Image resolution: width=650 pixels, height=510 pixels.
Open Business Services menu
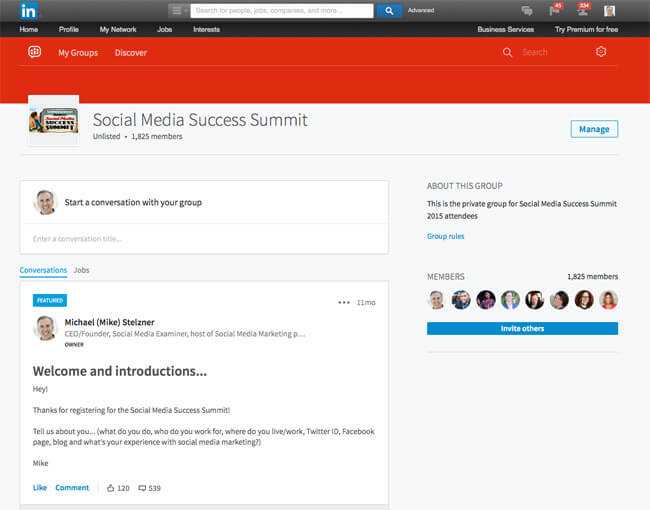click(506, 29)
